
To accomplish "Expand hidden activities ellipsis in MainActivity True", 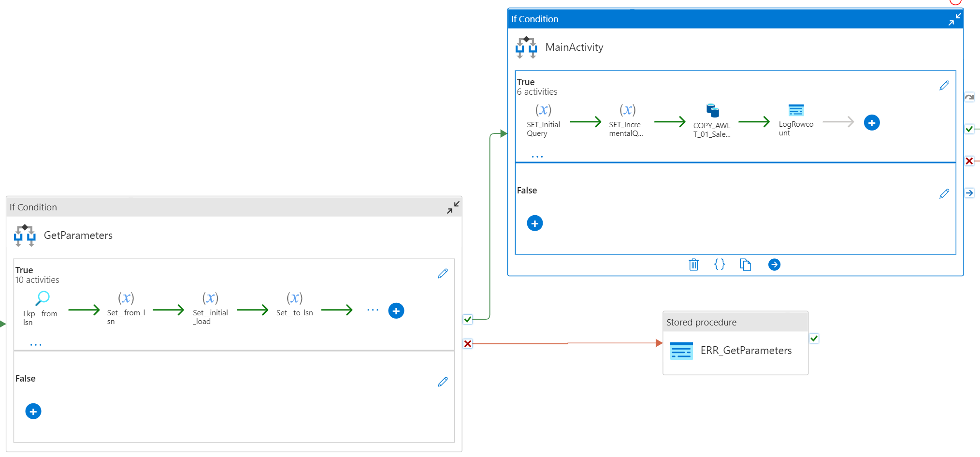I will (537, 157).
